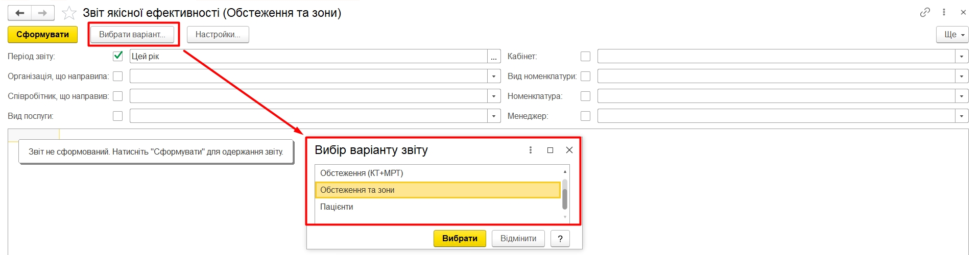
Task: Uncheck the 'Період звіту' checkbox
Action: [x=118, y=56]
